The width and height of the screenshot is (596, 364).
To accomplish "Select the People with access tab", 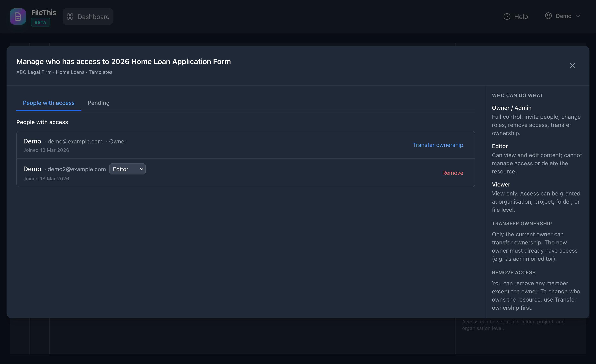I will [48, 103].
